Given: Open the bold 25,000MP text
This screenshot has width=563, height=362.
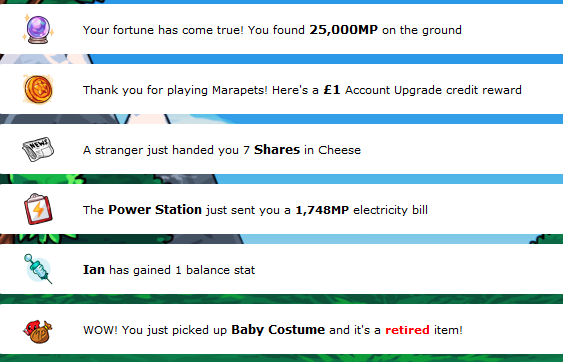Looking at the screenshot, I should (x=344, y=30).
